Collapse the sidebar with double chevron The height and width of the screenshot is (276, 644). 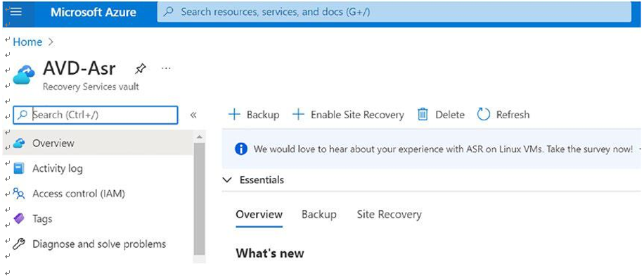tap(193, 115)
